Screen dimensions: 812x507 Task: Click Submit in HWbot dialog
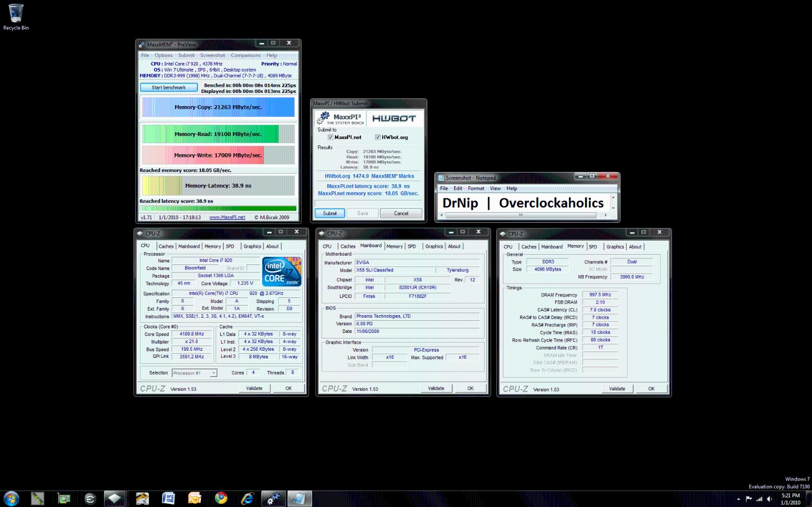point(330,213)
